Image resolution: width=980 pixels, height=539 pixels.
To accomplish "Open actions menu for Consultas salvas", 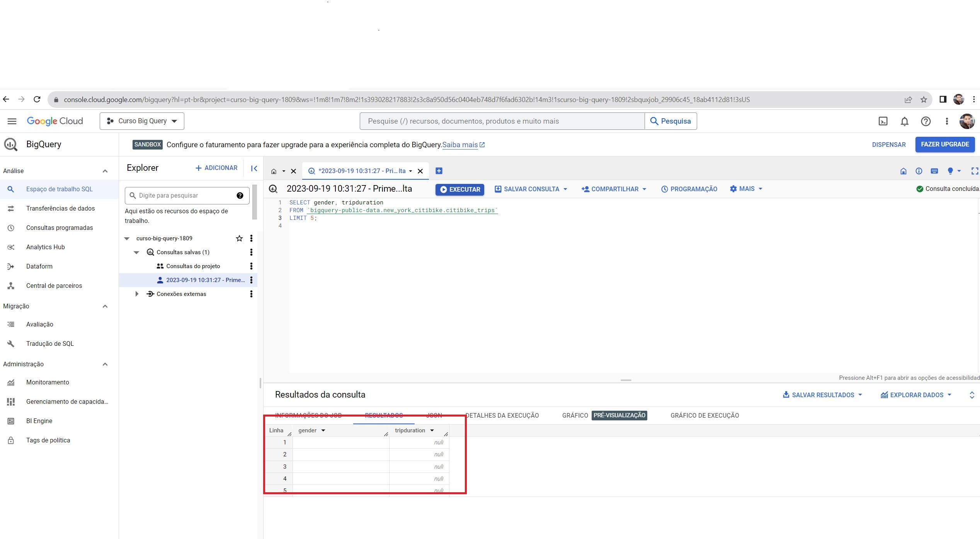I will (x=251, y=252).
